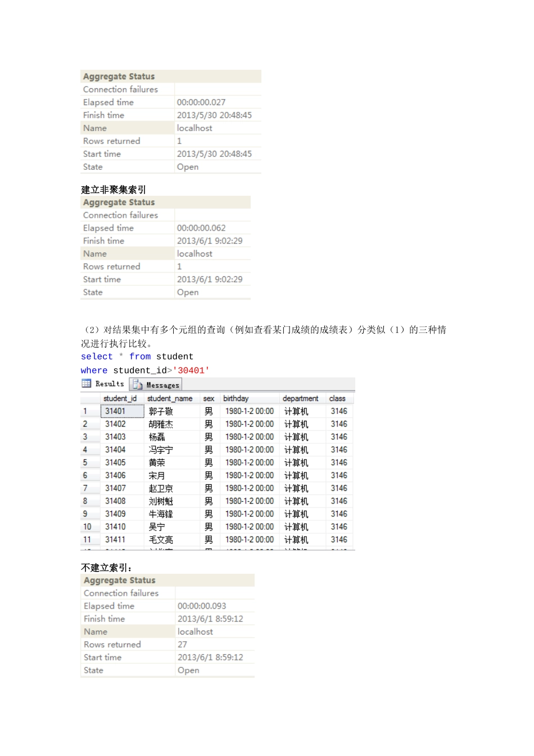Select the department column header
The image size is (534, 756).
click(x=300, y=398)
